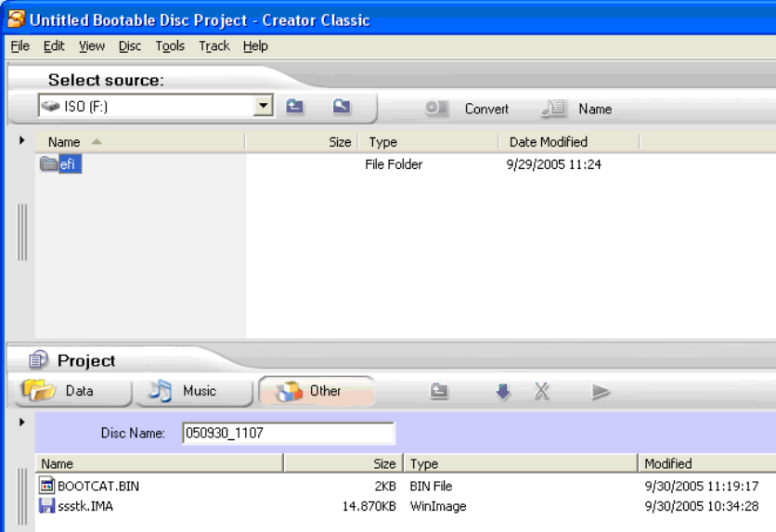Click the browse/search folder icon in source bar
The width and height of the screenshot is (776, 532).
[342, 106]
